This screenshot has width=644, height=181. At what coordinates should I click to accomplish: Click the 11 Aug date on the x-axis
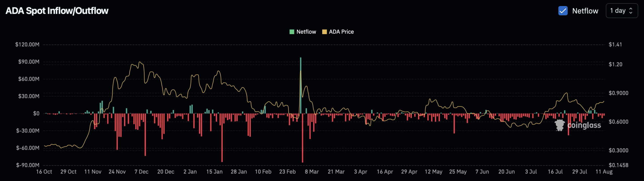pyautogui.click(x=604, y=172)
